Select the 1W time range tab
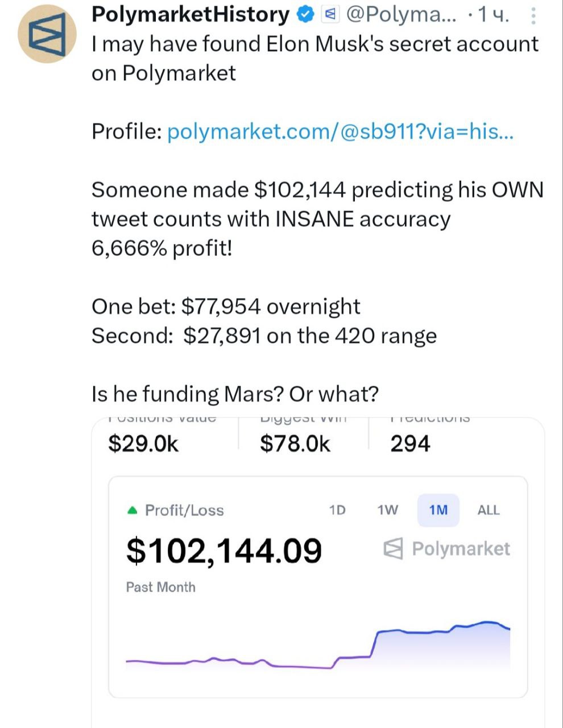The image size is (563, 728). (x=387, y=510)
